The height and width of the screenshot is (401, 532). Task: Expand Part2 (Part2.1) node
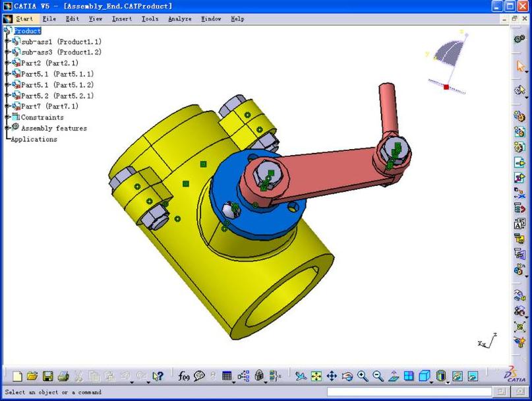(x=7, y=63)
